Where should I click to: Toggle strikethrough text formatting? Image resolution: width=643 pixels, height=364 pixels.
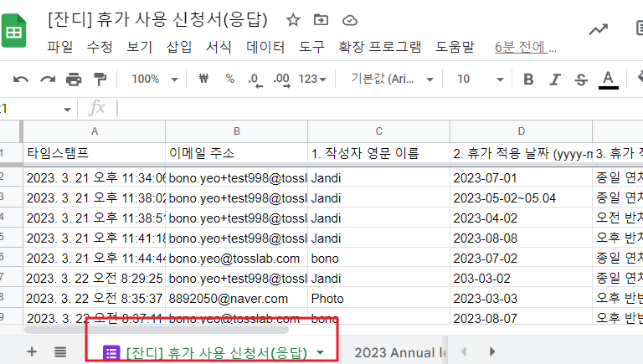pyautogui.click(x=581, y=79)
